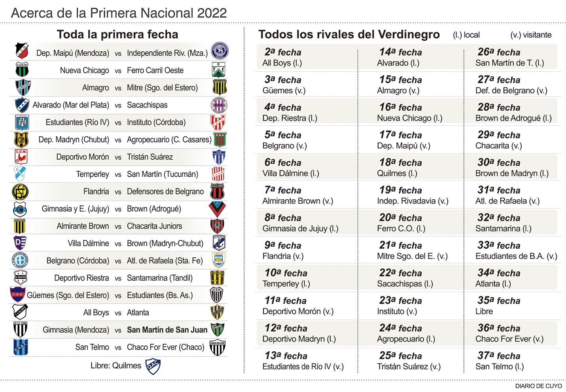Click the Villa Dálmine purple crest
This screenshot has width=566, height=392.
[x=20, y=243]
